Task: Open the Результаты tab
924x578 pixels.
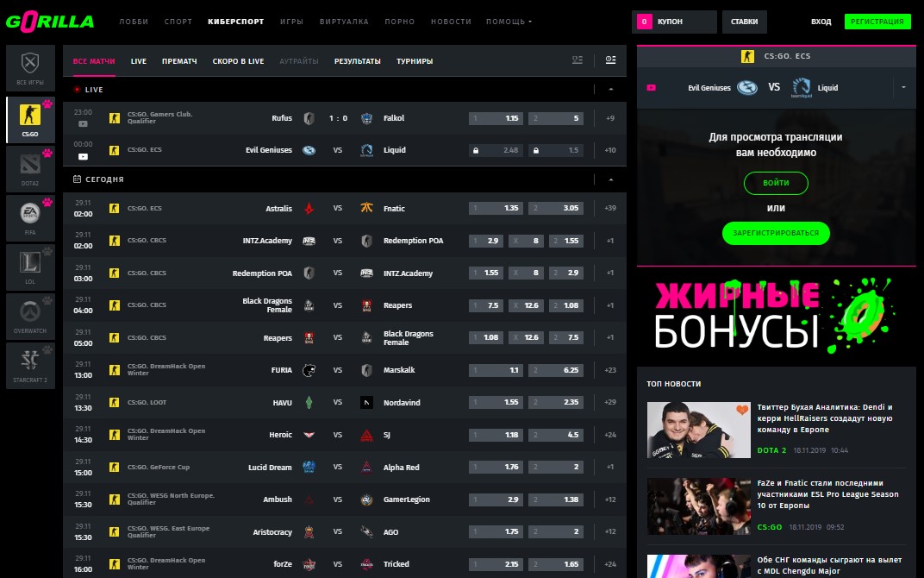Action: click(357, 61)
